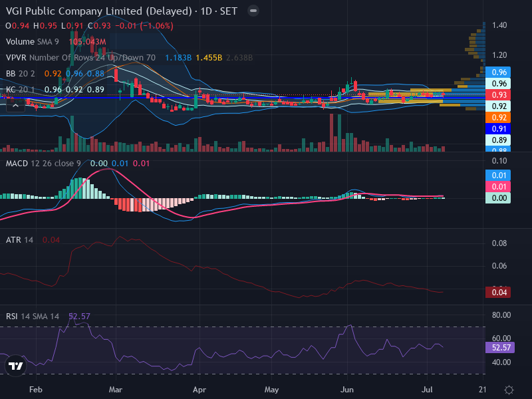Click the 52.57 value in RSI legend
Viewport: 532px width, 399px height.
click(x=79, y=317)
